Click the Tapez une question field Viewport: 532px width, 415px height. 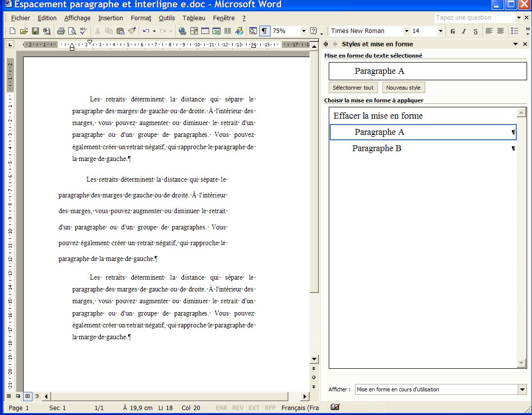(475, 18)
